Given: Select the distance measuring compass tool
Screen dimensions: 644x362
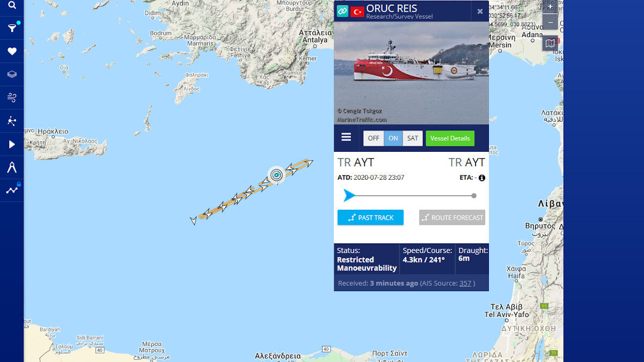Looking at the screenshot, I should 12,167.
